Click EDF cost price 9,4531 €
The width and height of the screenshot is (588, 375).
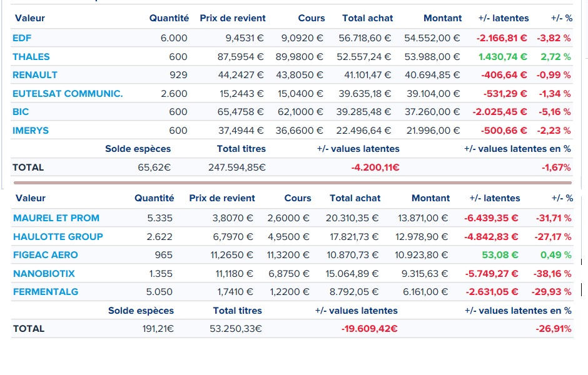[245, 38]
